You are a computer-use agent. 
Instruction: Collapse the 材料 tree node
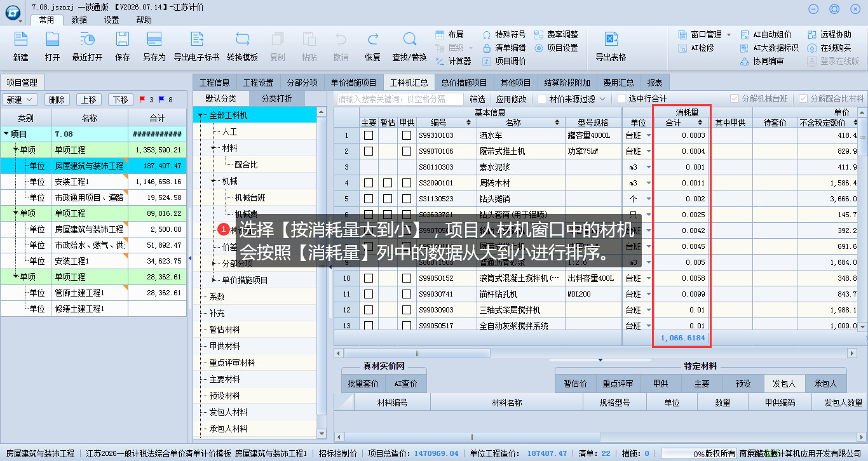pyautogui.click(x=214, y=148)
